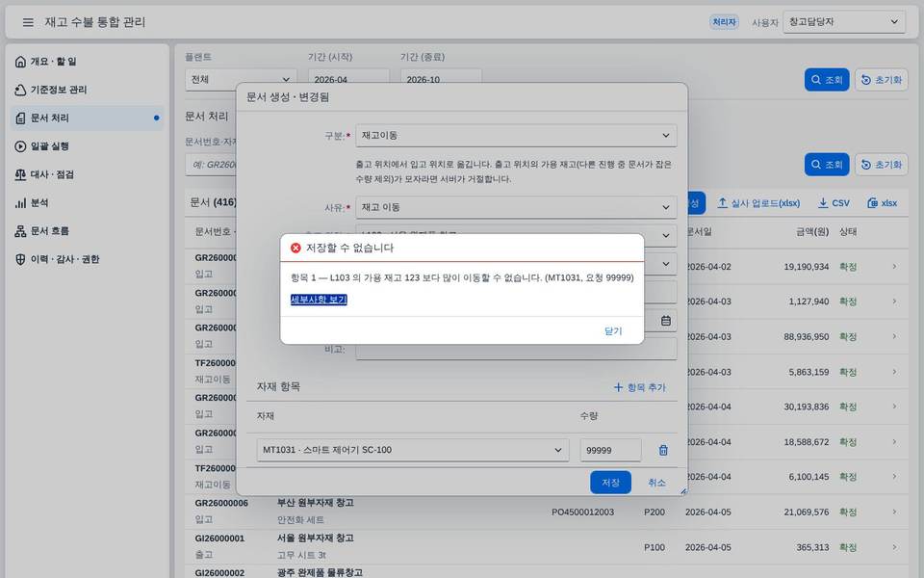Image resolution: width=924 pixels, height=578 pixels.
Task: Click the 부산 원부자재 창고 cell
Action: tap(316, 503)
